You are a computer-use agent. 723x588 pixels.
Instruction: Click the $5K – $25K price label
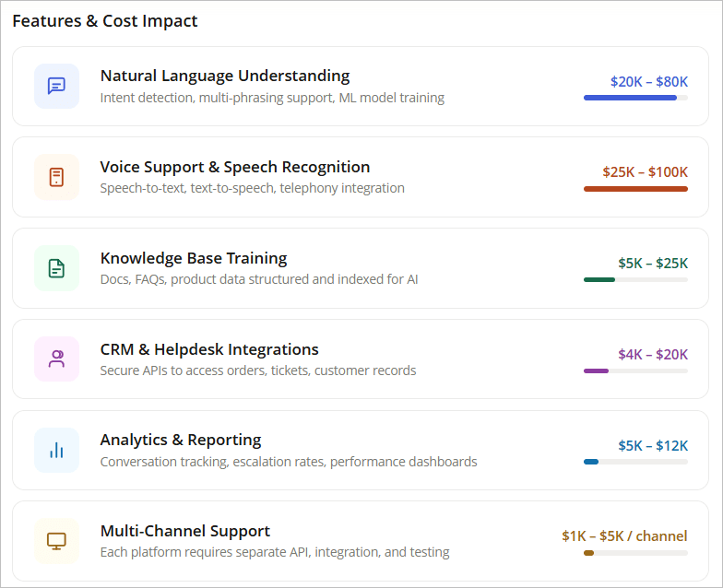pos(653,264)
